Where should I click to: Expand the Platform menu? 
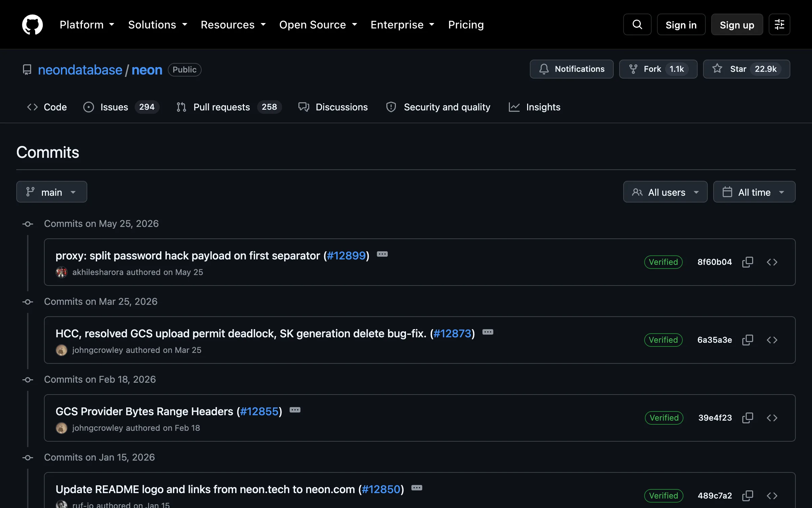[x=87, y=25]
